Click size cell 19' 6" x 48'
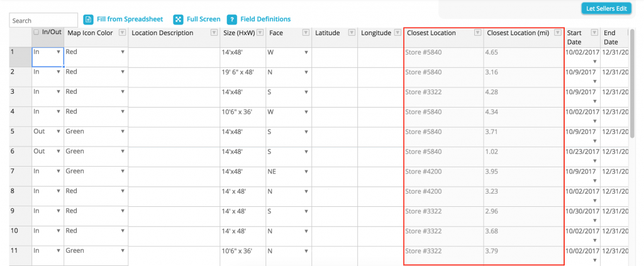Image resolution: width=644 pixels, height=266 pixels. (x=243, y=77)
